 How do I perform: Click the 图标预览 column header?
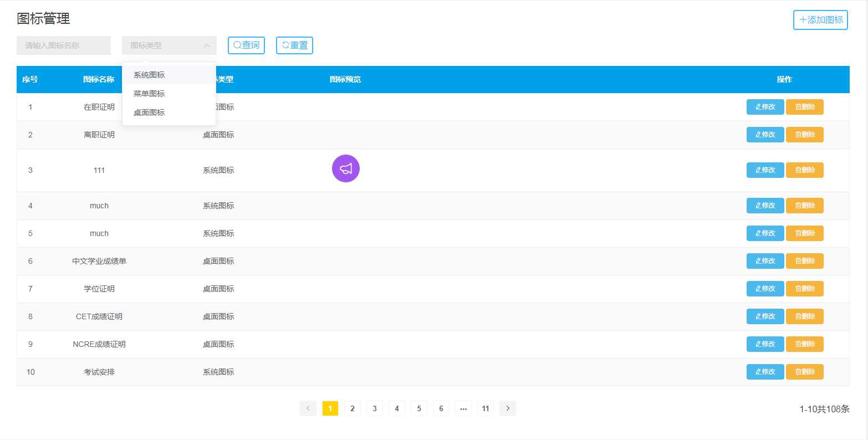345,79
